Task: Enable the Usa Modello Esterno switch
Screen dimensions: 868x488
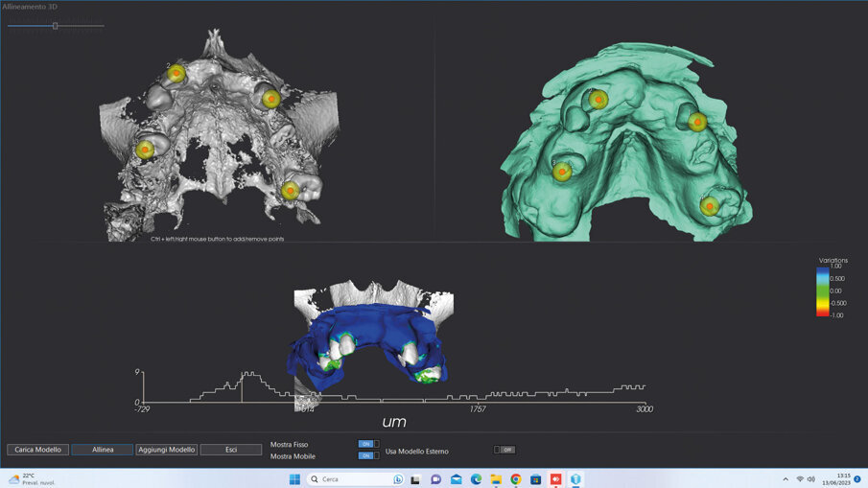Action: (504, 450)
